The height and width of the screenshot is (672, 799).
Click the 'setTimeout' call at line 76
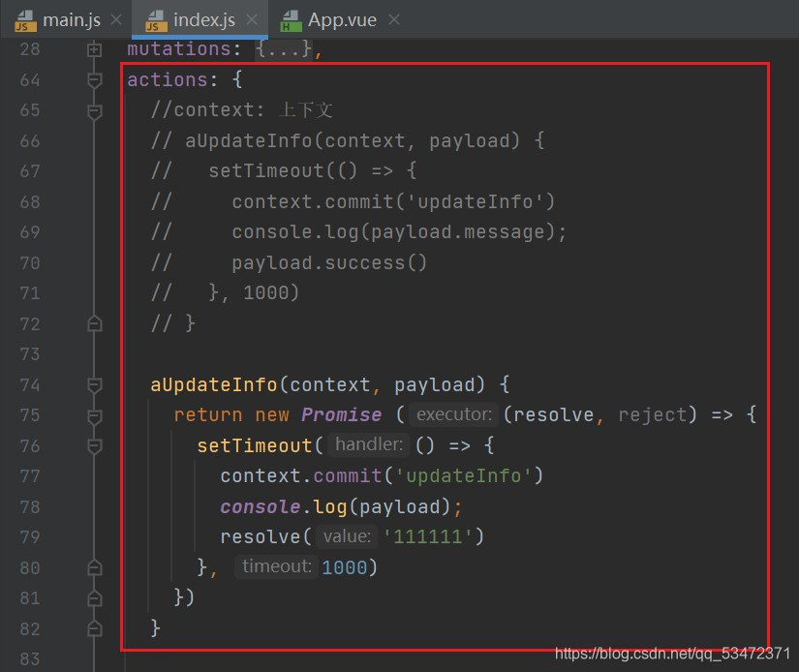pyautogui.click(x=255, y=445)
